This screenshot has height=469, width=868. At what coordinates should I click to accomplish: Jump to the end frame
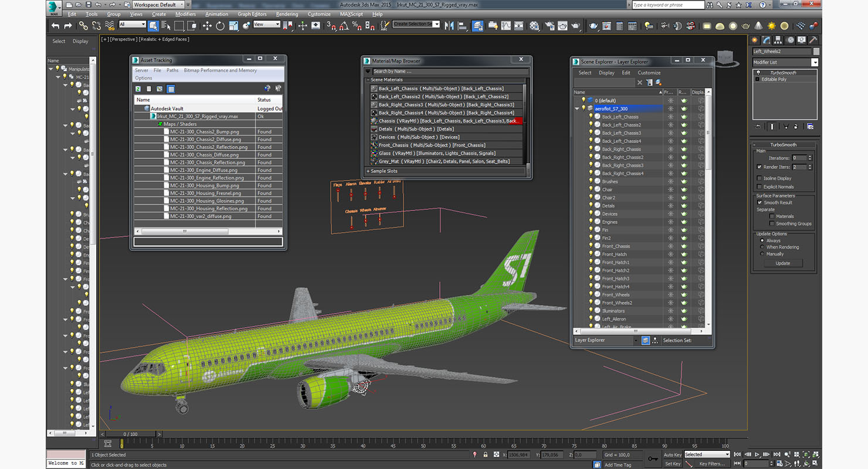click(x=776, y=454)
